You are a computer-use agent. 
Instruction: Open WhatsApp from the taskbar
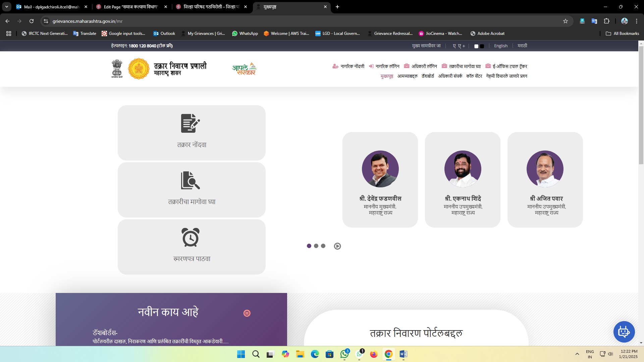pyautogui.click(x=345, y=354)
